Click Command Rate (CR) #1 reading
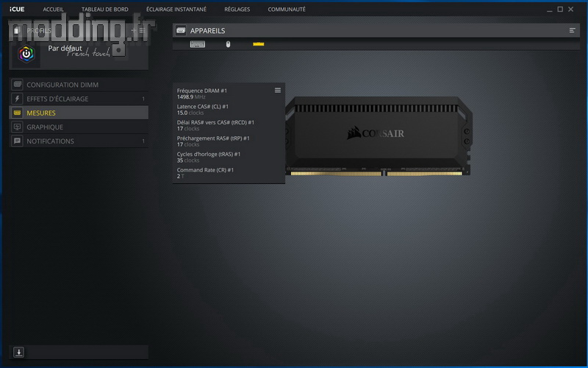Image resolution: width=588 pixels, height=368 pixels. (x=206, y=173)
